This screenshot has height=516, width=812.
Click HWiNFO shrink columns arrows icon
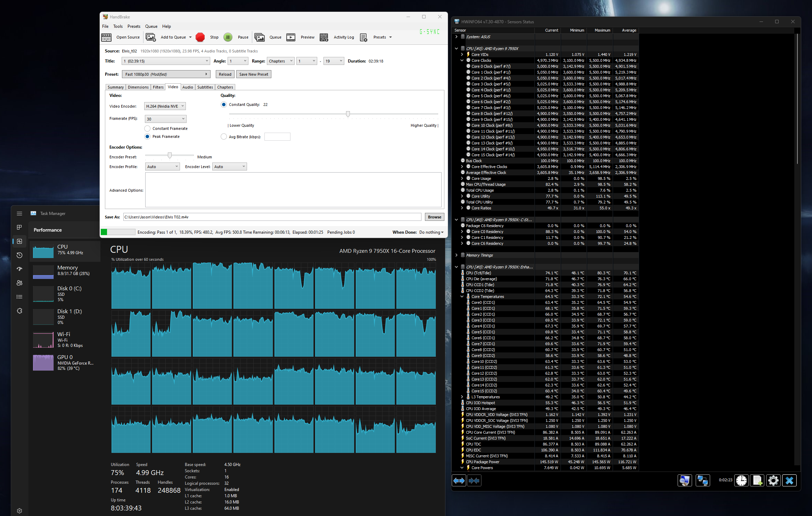click(474, 481)
